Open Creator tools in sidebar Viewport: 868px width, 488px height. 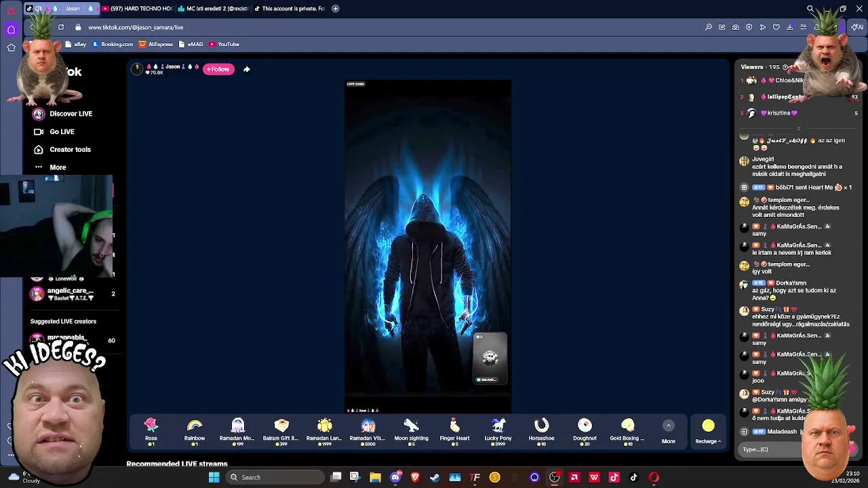click(62, 149)
